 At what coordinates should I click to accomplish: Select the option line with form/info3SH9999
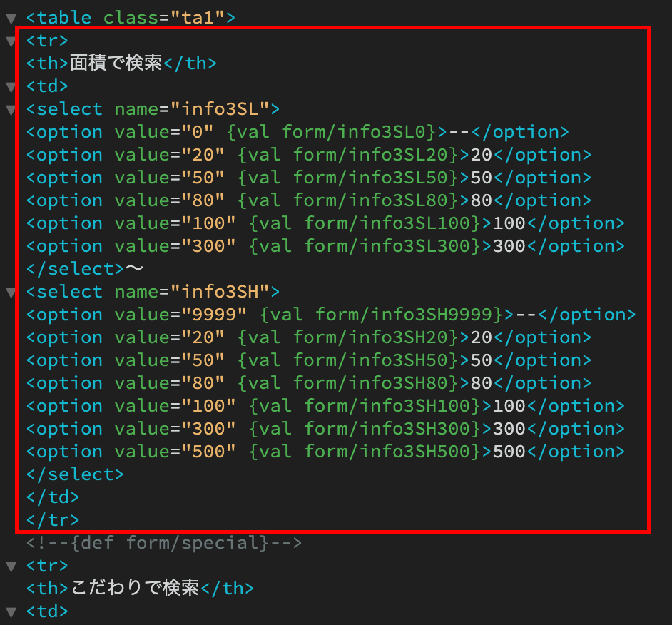point(331,314)
